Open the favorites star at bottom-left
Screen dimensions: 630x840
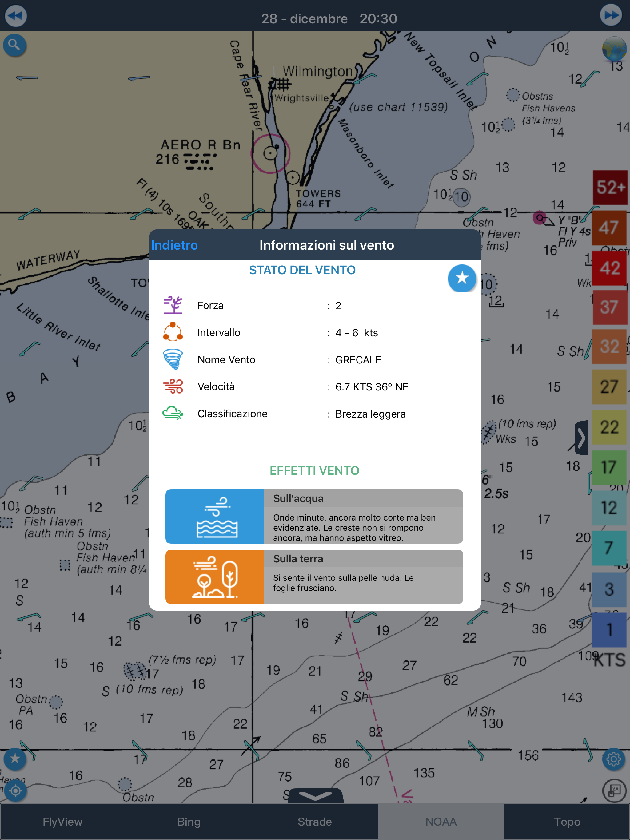(15, 759)
